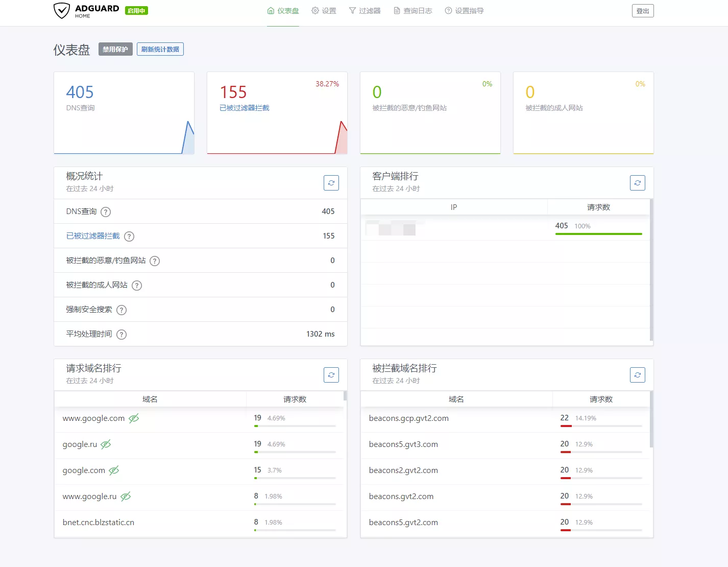
Task: Click tracker eye icon next to google.com
Action: click(114, 470)
